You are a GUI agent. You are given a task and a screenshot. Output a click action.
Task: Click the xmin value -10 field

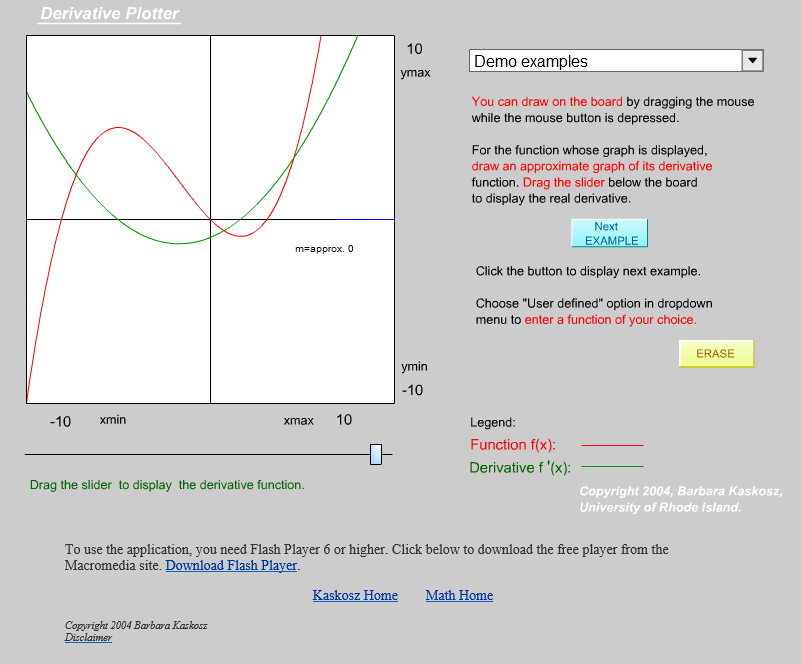[60, 422]
